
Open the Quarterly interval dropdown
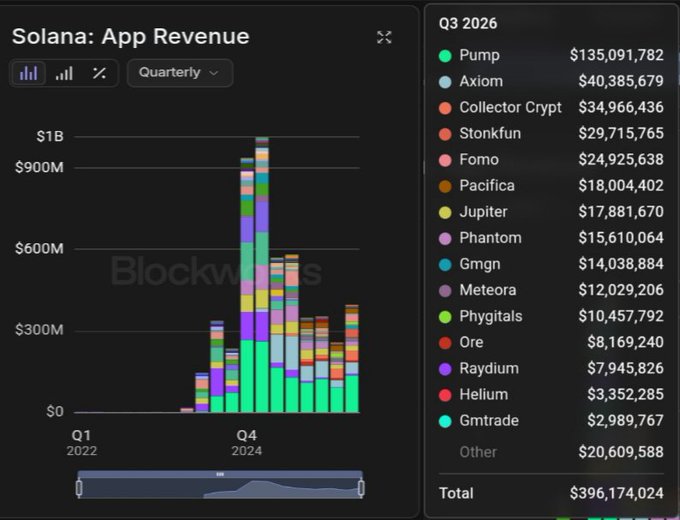click(180, 72)
